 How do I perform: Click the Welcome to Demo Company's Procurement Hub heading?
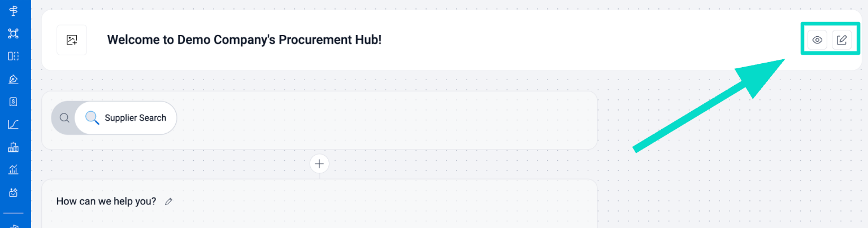tap(244, 40)
